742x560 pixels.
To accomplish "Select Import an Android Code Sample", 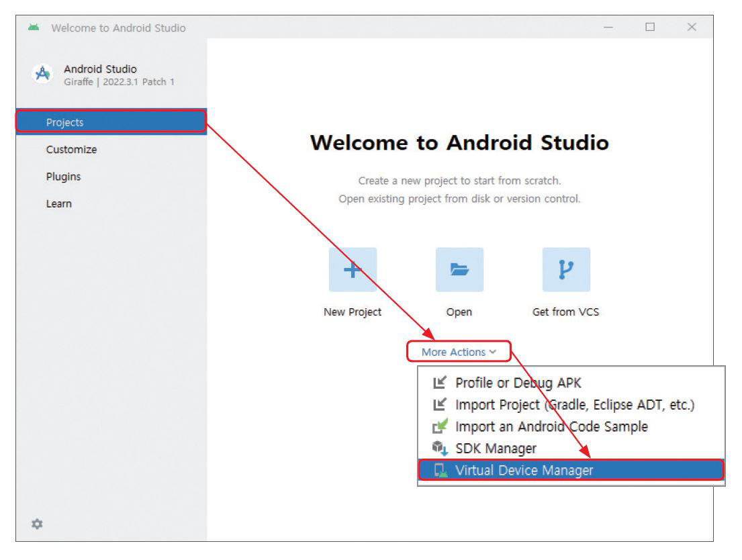I will click(x=571, y=426).
